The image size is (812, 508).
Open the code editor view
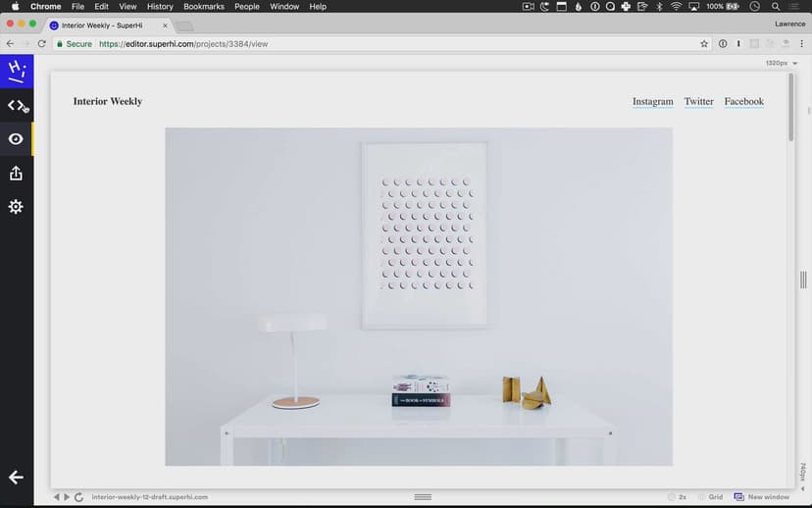(17, 105)
